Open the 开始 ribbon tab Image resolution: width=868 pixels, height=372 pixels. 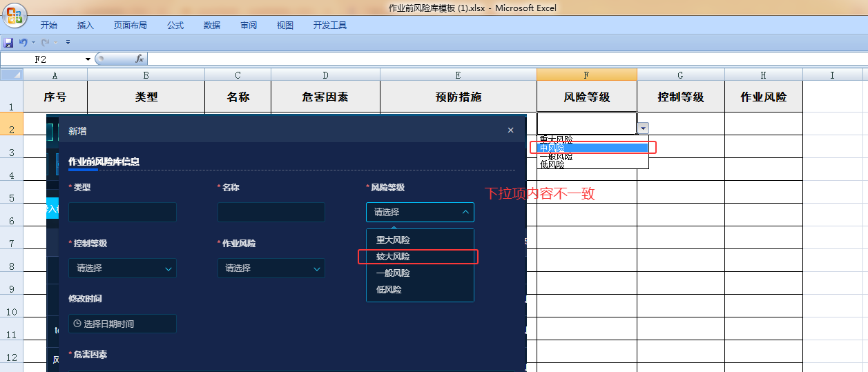[49, 26]
